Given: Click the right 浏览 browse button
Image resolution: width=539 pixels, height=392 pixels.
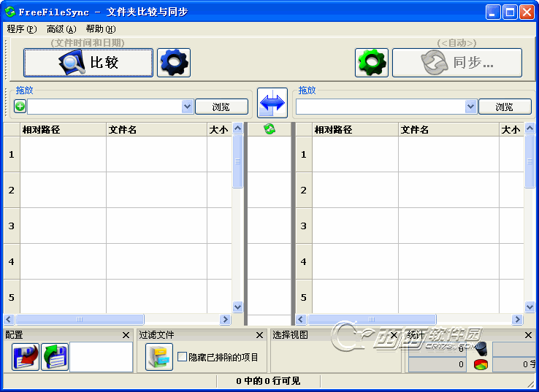Looking at the screenshot, I should coord(505,107).
